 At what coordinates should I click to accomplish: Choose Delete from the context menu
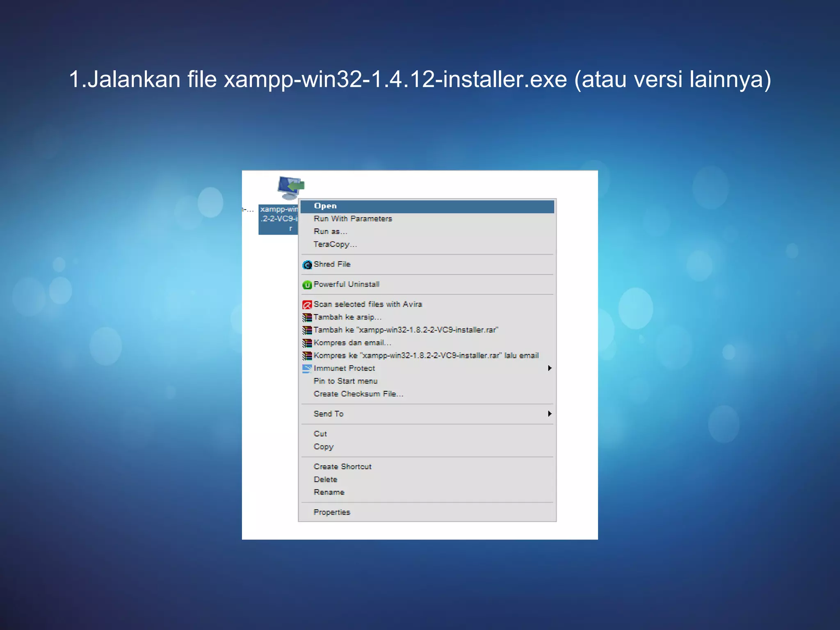pos(427,479)
